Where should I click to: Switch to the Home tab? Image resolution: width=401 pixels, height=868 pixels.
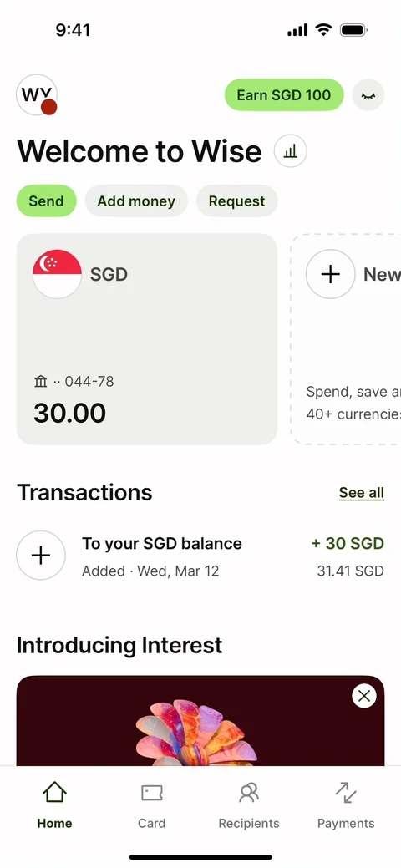point(54,805)
